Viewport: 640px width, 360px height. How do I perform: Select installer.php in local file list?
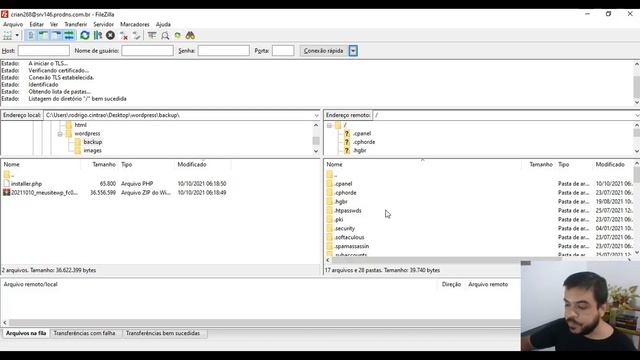(27, 184)
